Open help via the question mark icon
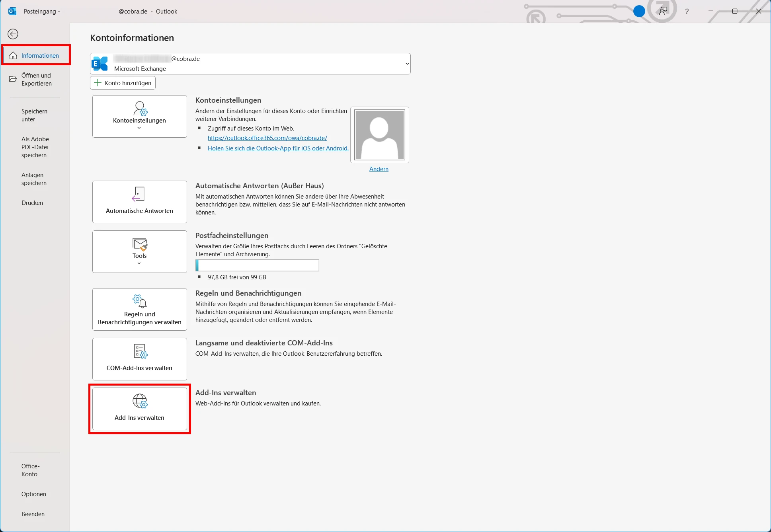Viewport: 771px width, 532px height. 687,11
